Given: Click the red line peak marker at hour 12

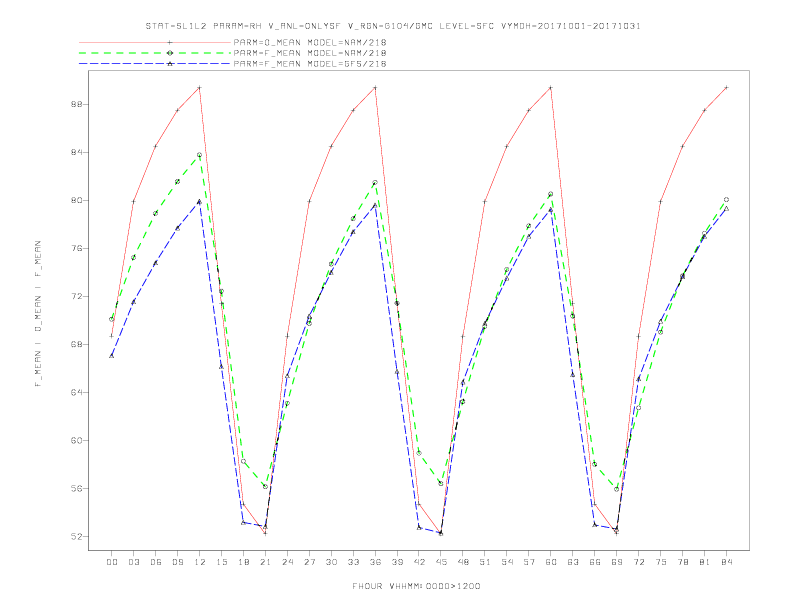Looking at the screenshot, I should click(x=200, y=88).
